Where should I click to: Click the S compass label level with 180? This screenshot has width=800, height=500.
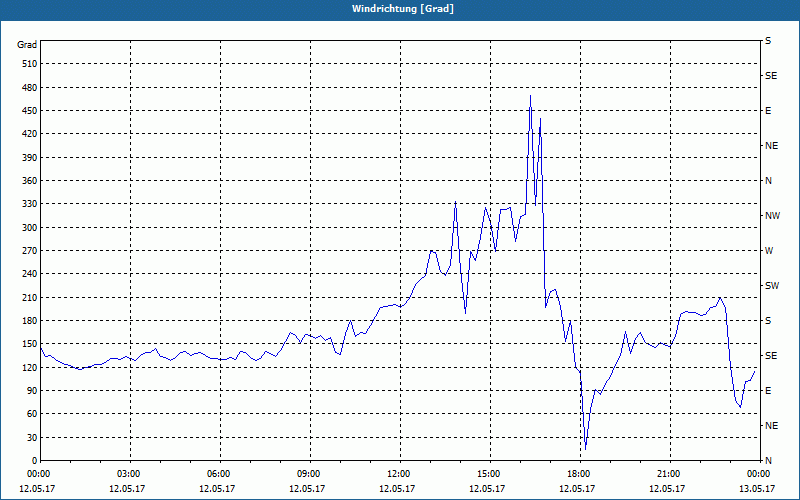(768, 321)
